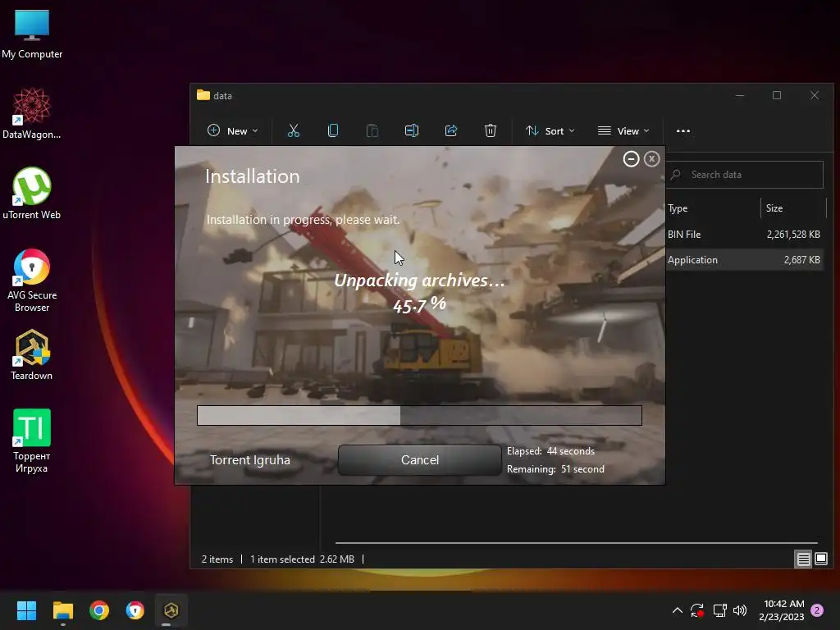This screenshot has width=840, height=630.
Task: Switch Explorer to details view icon in status bar
Action: (x=803, y=559)
